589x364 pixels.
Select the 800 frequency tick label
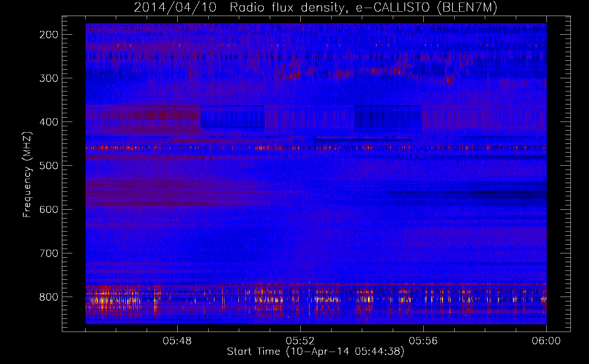(49, 297)
